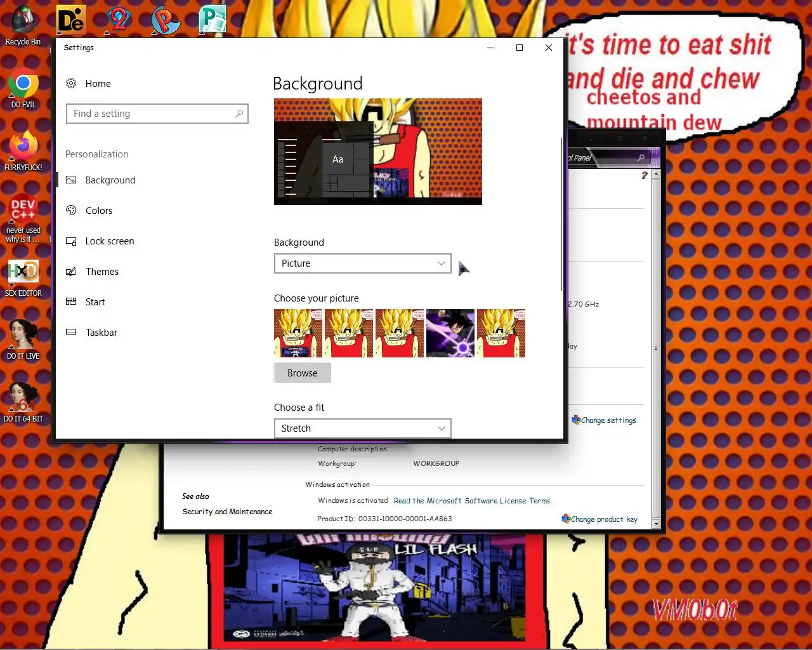Open the DO IT 64 BIT desktop shortcut
Screen dimensions: 812x650
[23, 402]
